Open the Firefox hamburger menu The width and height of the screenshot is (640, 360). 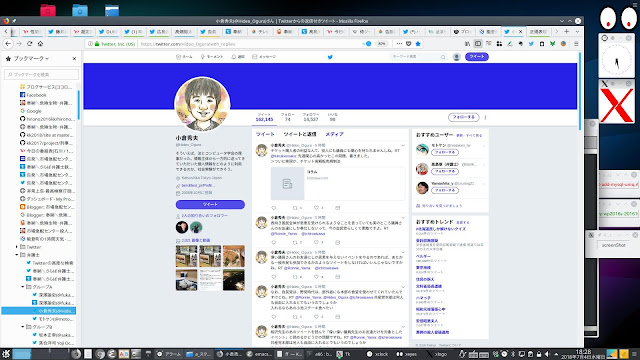coord(576,44)
